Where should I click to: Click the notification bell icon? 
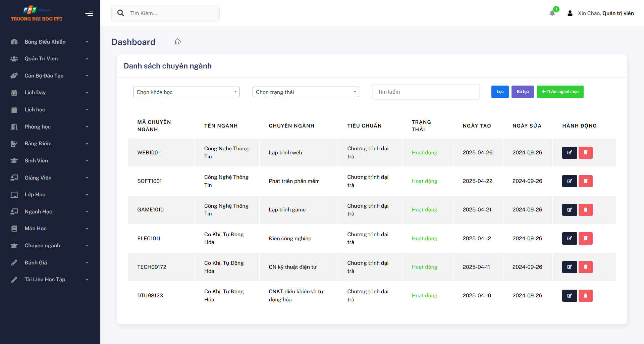pos(552,13)
